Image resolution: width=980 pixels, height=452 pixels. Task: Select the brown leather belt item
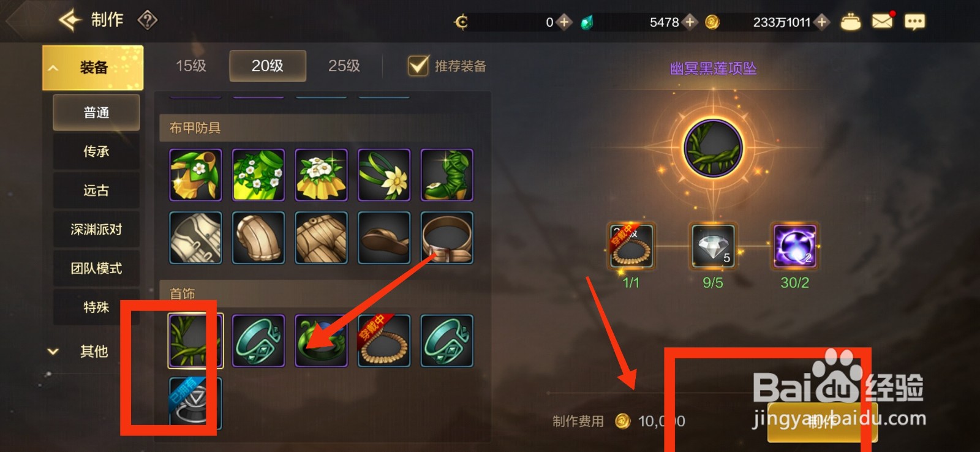(447, 238)
